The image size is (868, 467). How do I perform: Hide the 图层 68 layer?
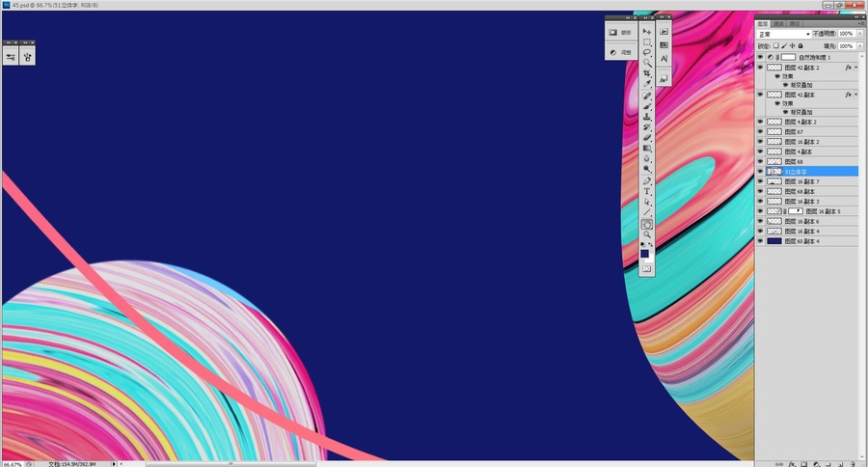coord(760,162)
